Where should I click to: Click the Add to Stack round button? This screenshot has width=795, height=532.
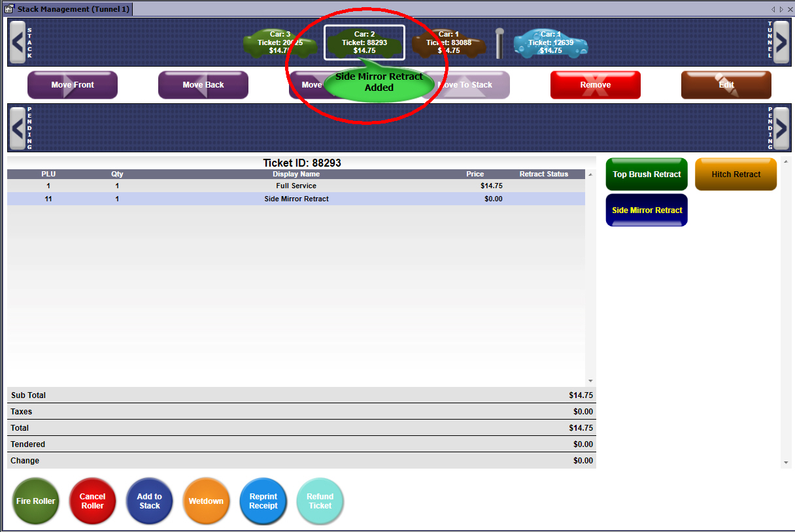tap(149, 501)
